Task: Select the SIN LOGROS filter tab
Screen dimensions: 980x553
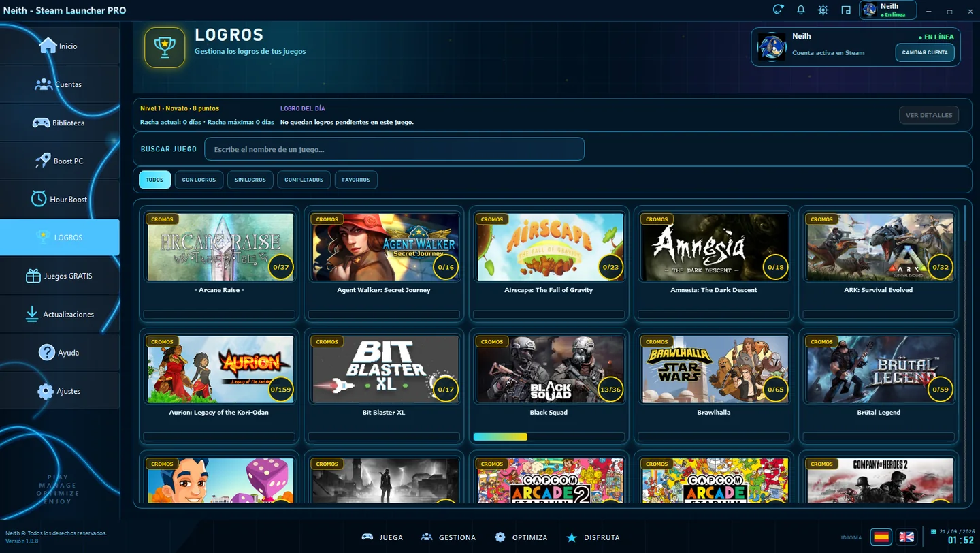Action: 250,180
